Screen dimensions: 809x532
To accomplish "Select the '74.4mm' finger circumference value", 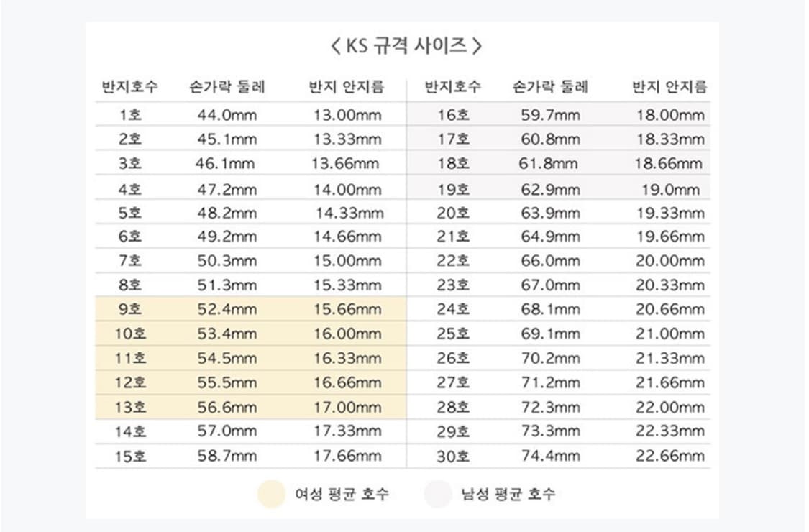I will (550, 456).
